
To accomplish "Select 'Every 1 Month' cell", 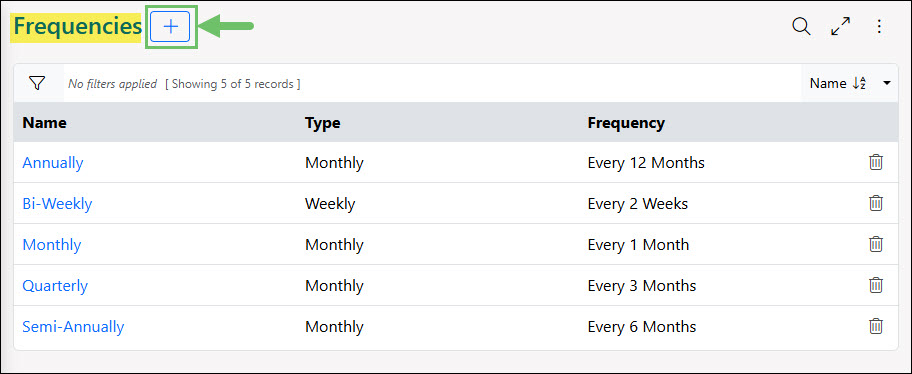I will [638, 244].
